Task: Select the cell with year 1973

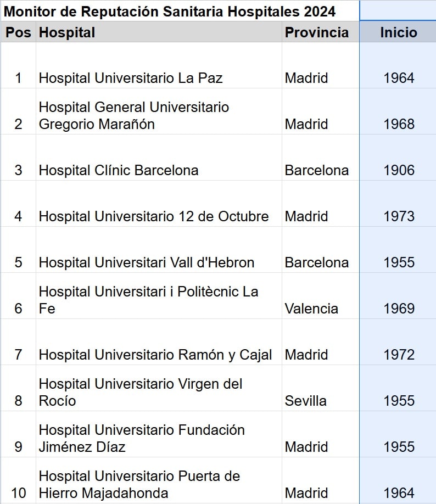Action: [x=399, y=216]
